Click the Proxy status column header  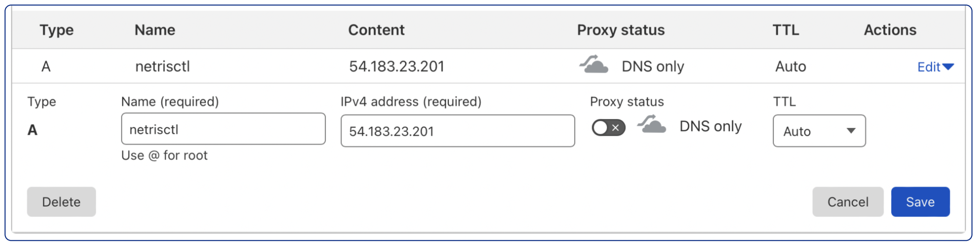pyautogui.click(x=621, y=30)
